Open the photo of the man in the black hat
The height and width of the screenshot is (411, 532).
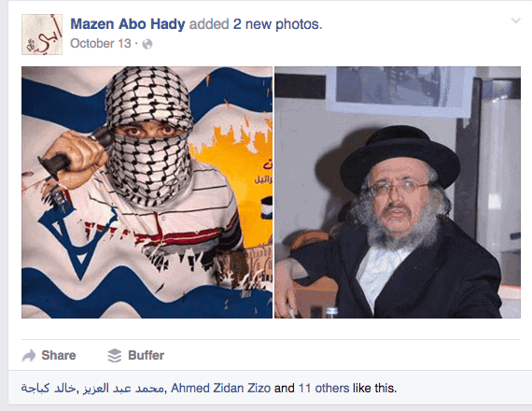pos(398,192)
